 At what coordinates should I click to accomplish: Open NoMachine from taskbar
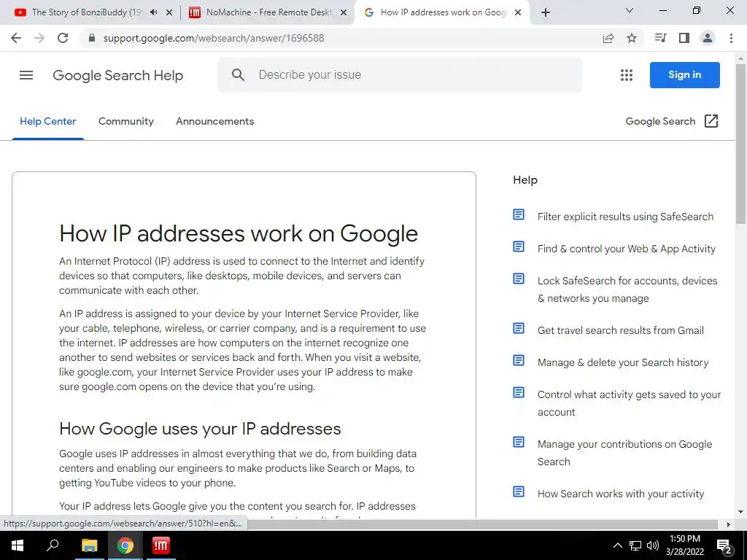(161, 545)
